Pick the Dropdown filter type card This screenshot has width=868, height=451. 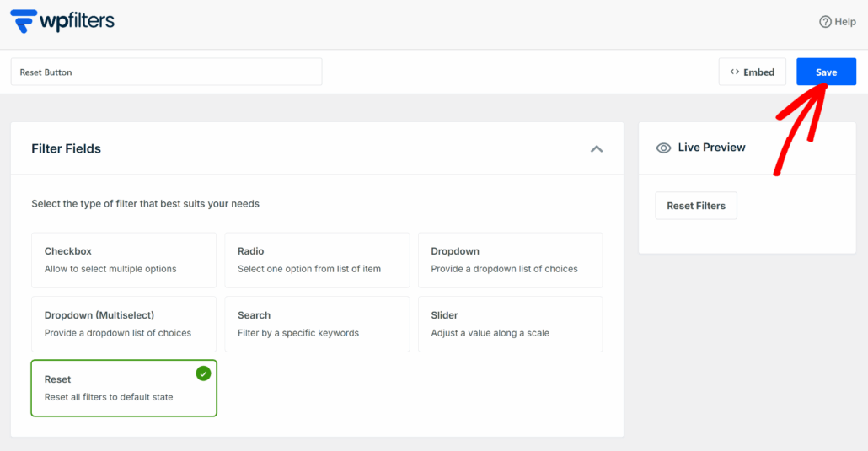tap(510, 260)
